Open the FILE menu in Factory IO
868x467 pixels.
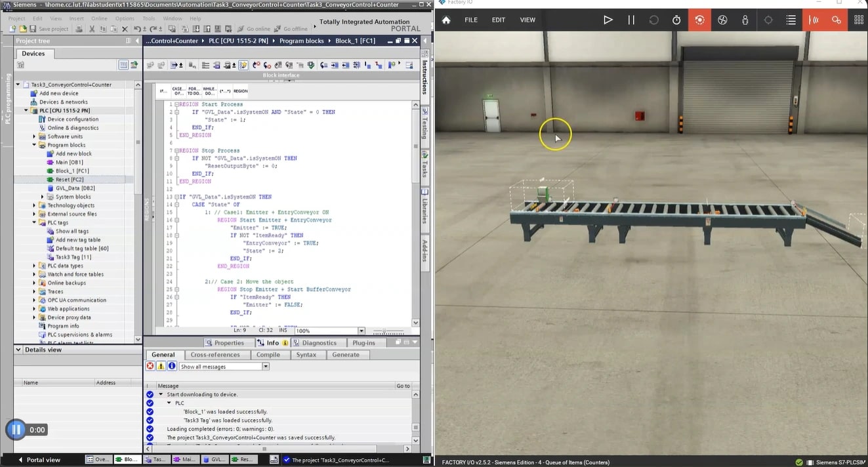(471, 20)
